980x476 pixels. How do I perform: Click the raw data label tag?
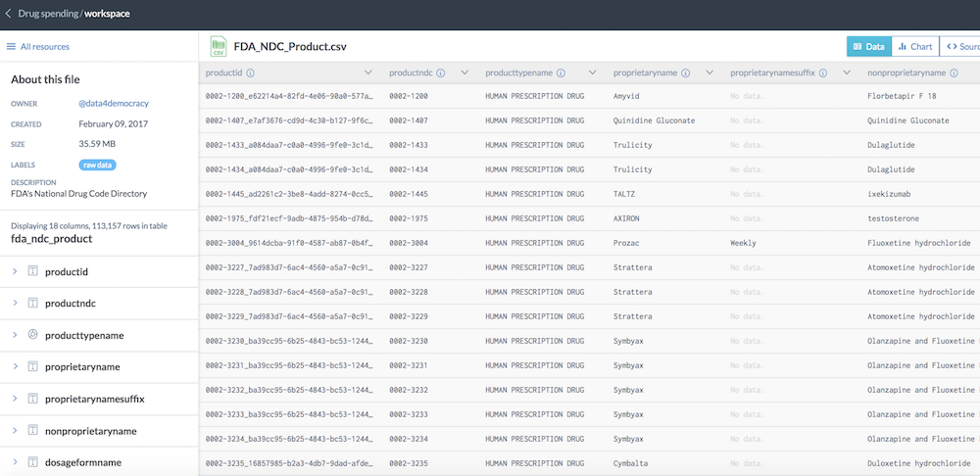[98, 165]
